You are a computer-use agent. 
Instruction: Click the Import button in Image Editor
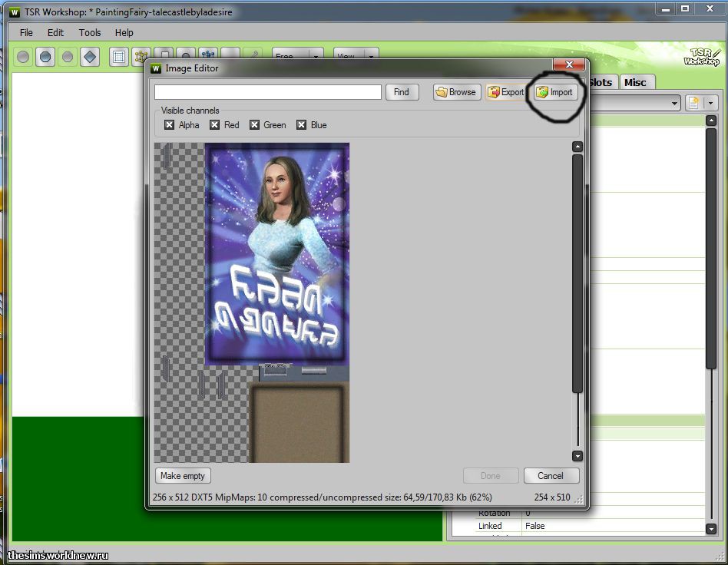click(554, 92)
